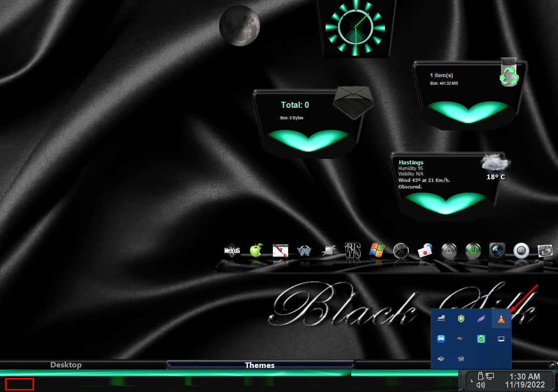
Task: Click the blue car tray icon
Action: pyautogui.click(x=441, y=339)
